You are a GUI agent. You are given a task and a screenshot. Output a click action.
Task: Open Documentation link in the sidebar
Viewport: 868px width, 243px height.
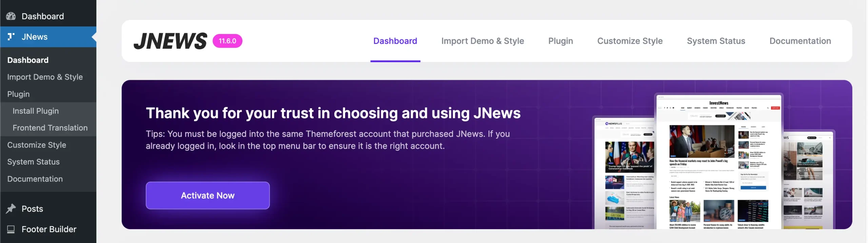coord(35,179)
